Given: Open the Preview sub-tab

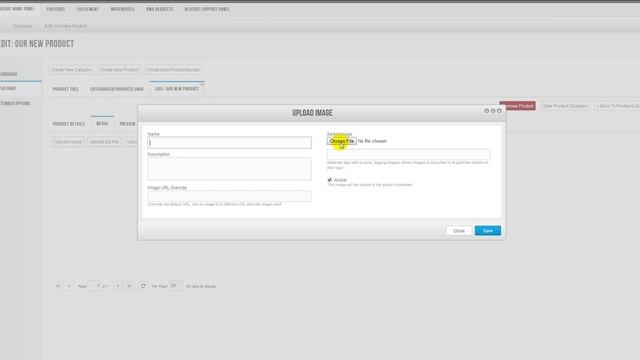Looking at the screenshot, I should coord(127,124).
